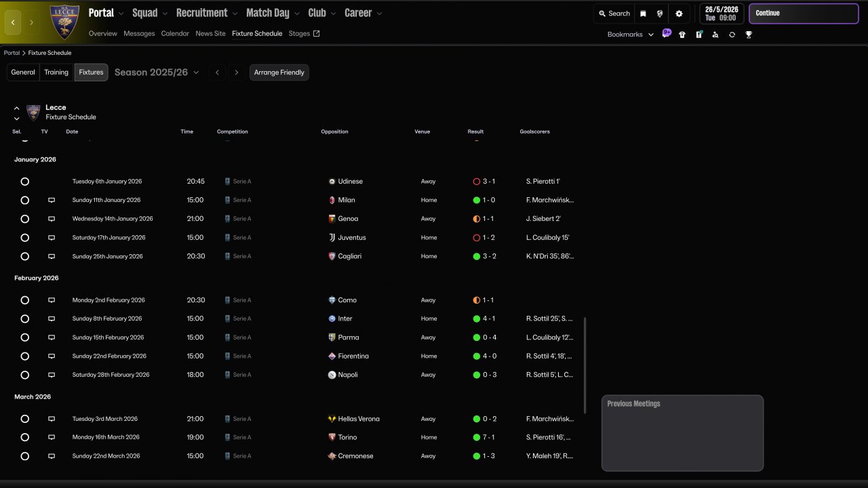The height and width of the screenshot is (488, 868).
Task: Select the Napoli fixture on 28th February
Action: click(25, 375)
